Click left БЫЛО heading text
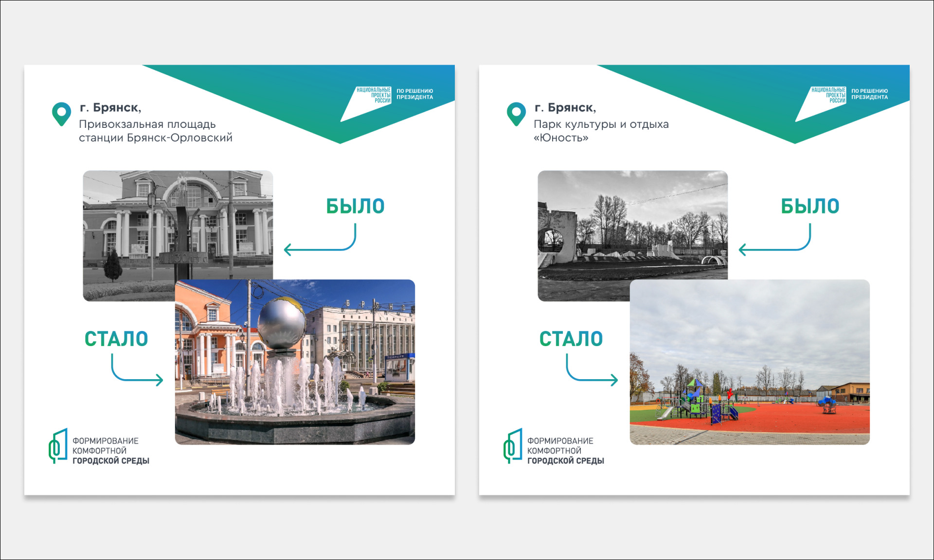Viewport: 934px width, 560px height. [355, 206]
